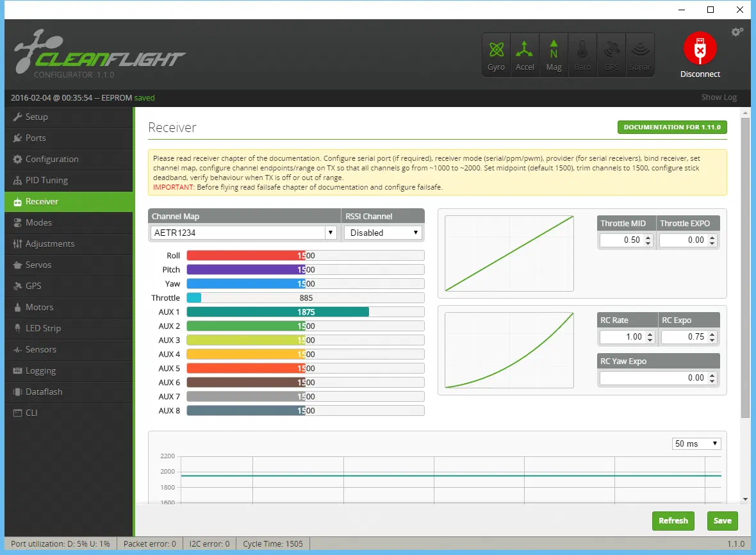Click the Channel Map AETR1234 text field

tap(238, 233)
